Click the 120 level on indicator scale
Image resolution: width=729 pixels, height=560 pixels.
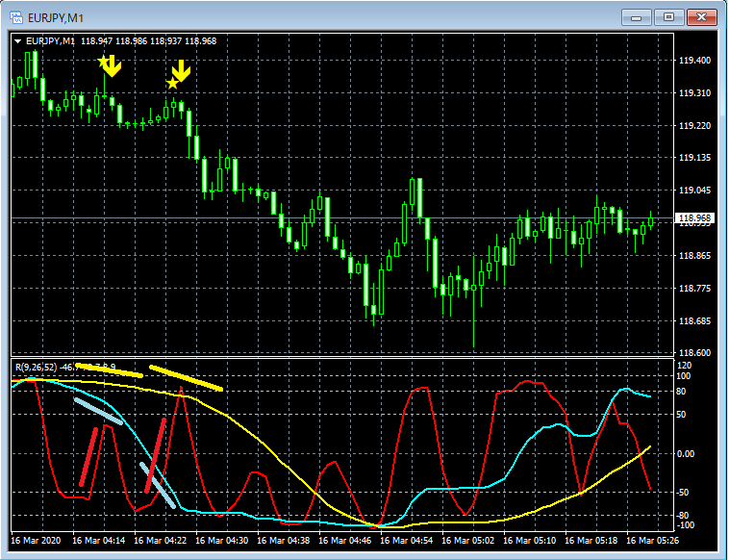pyautogui.click(x=685, y=365)
